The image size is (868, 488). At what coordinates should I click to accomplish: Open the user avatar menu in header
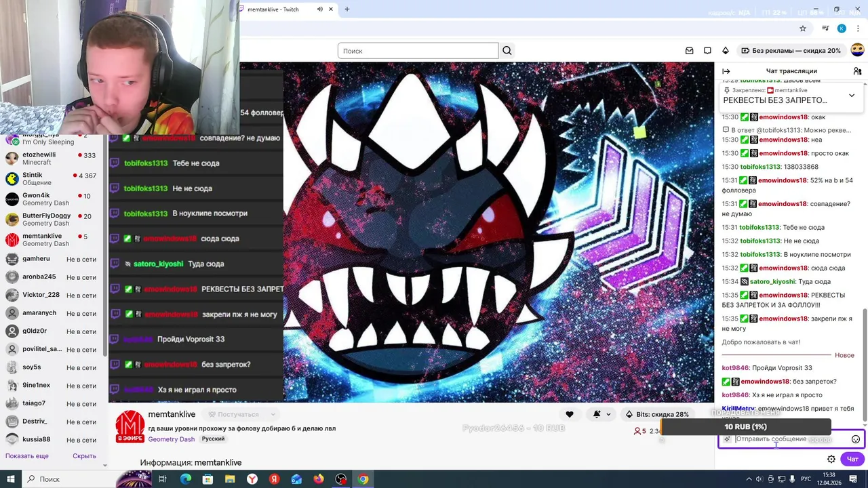[x=857, y=50]
